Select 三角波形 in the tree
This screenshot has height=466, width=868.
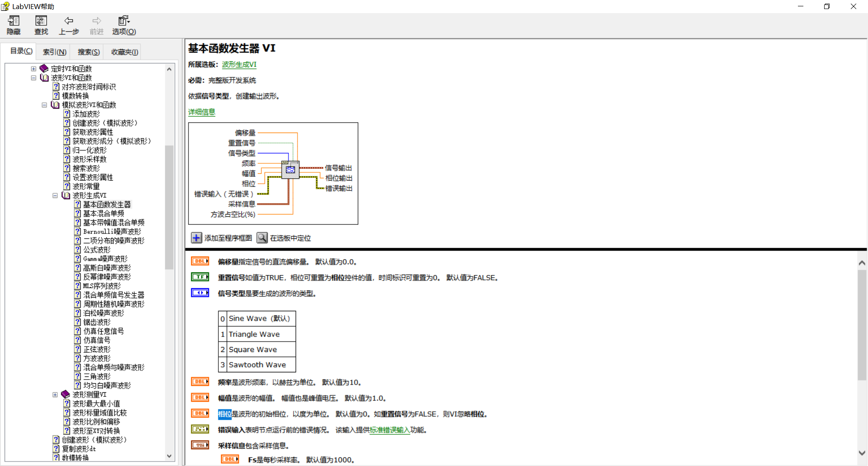(x=97, y=376)
